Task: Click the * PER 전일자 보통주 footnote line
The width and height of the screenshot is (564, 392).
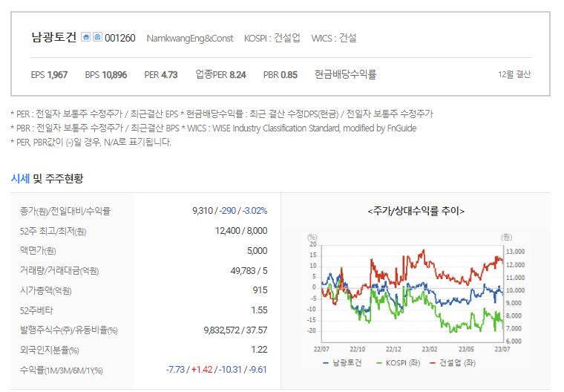Action: coord(222,114)
